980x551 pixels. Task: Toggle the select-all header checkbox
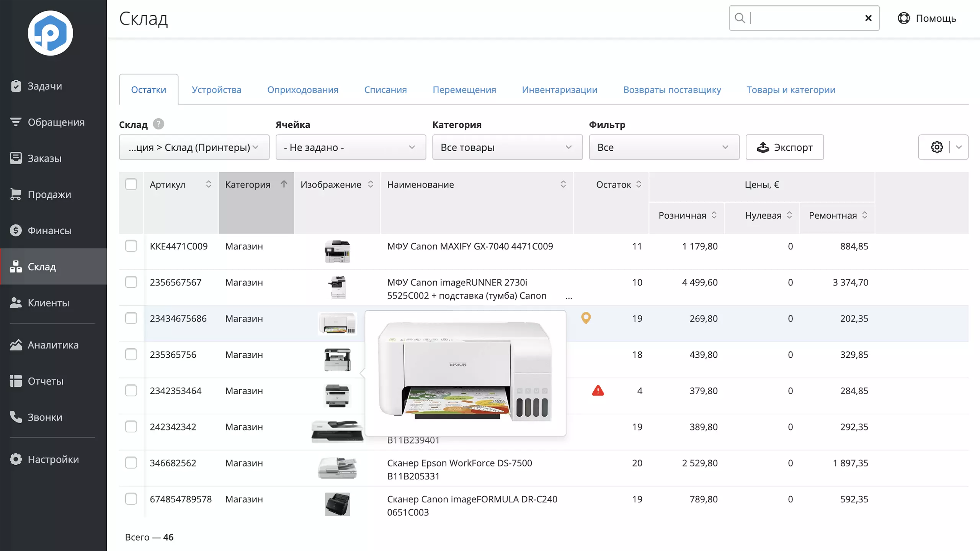[x=131, y=184]
